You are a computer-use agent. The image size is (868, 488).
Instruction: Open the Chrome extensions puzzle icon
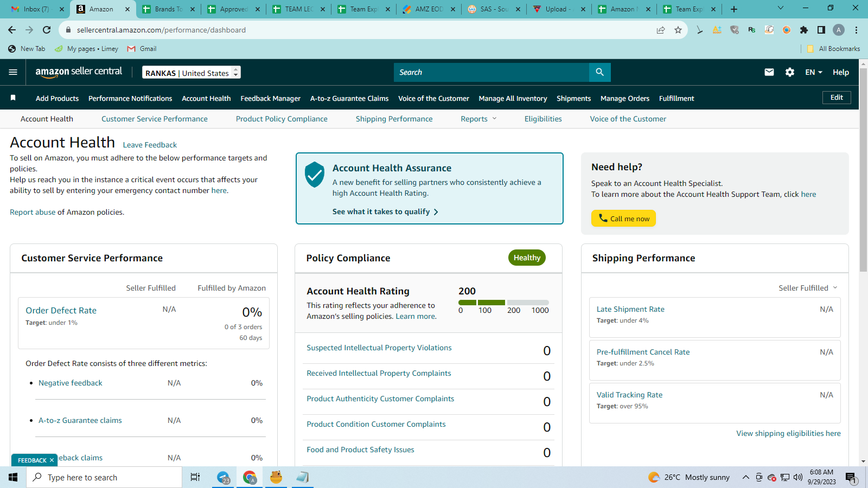(804, 30)
